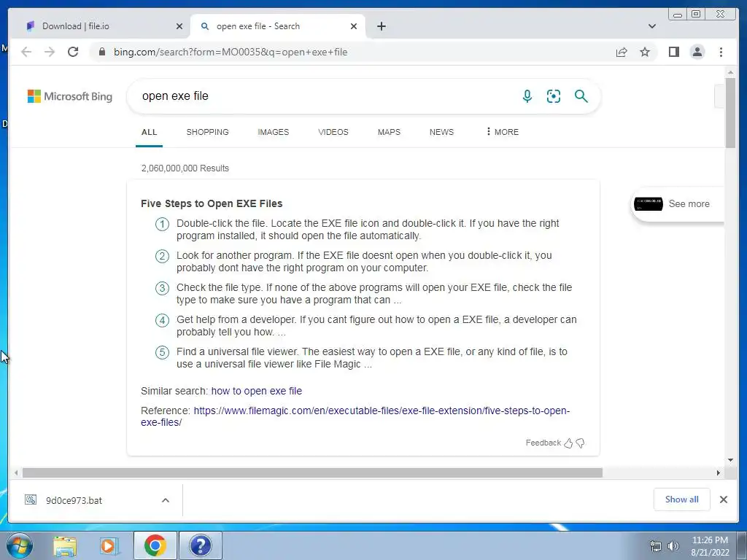
Task: Click the taskbar clock and date
Action: tap(710, 546)
